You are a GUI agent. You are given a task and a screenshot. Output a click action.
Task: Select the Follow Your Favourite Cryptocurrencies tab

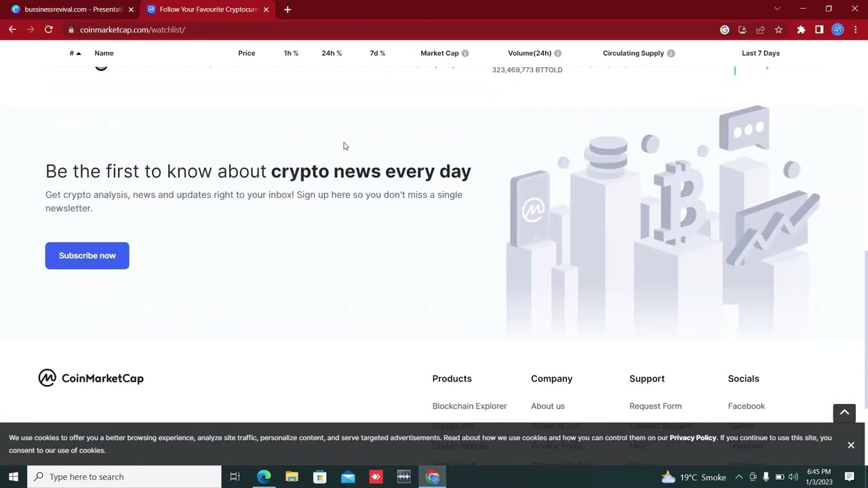point(208,9)
